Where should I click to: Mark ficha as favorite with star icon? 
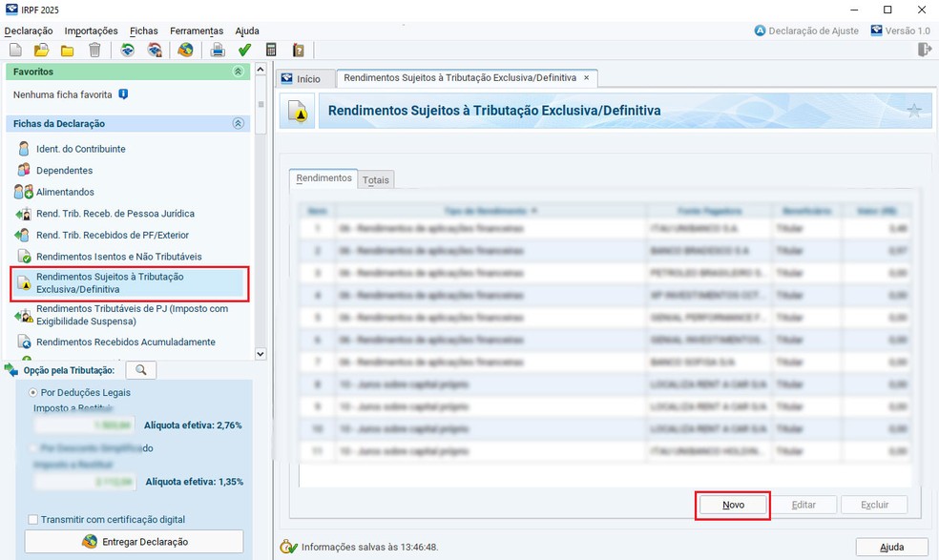pyautogui.click(x=914, y=112)
